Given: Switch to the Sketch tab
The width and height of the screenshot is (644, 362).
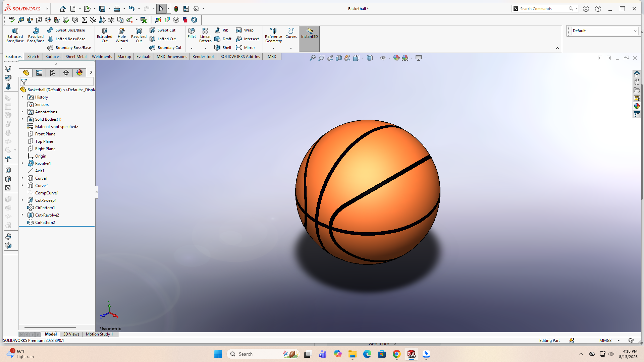Looking at the screenshot, I should [x=33, y=57].
